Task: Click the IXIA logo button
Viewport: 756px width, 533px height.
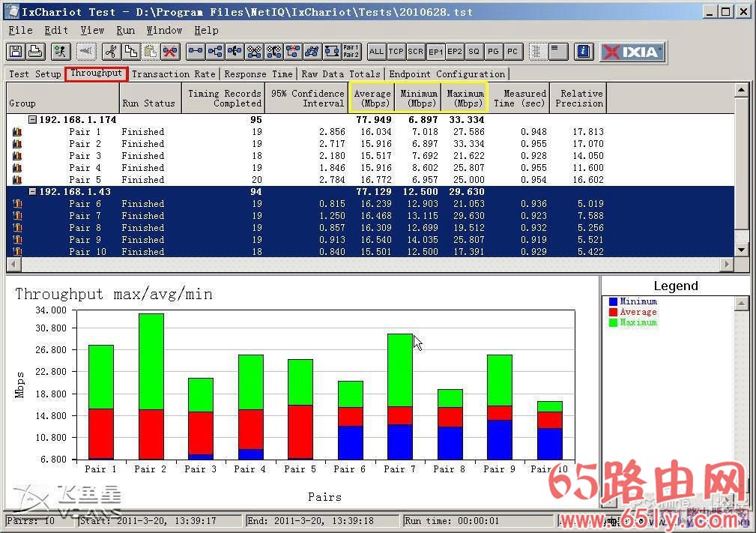Action: click(x=632, y=52)
